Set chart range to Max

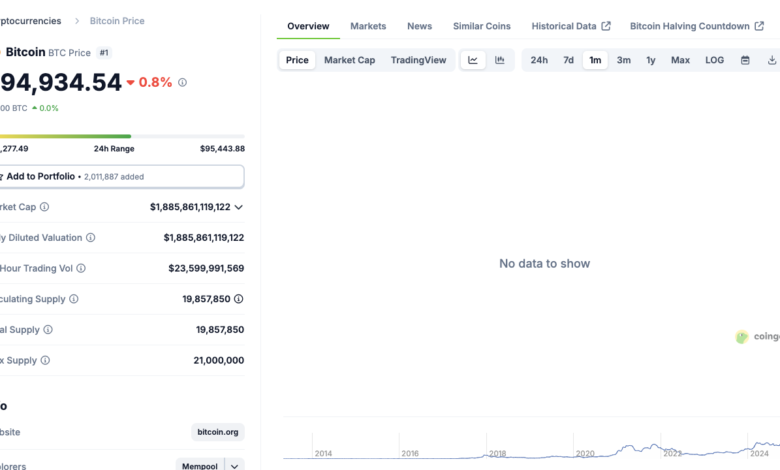680,60
